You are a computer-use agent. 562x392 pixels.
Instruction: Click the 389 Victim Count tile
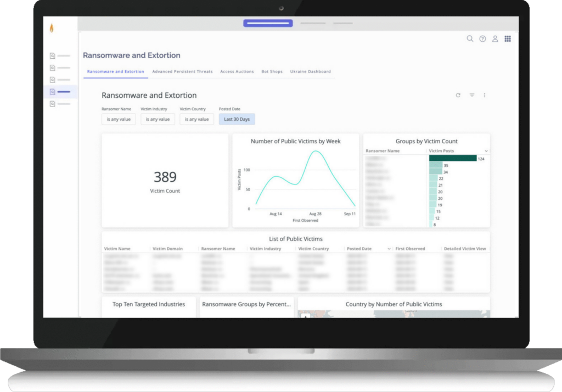[x=165, y=181]
